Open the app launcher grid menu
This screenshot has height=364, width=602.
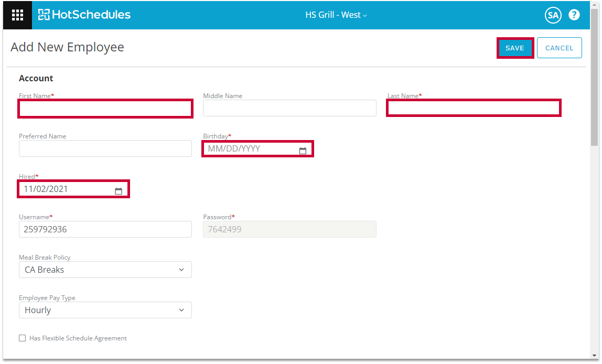click(x=17, y=15)
